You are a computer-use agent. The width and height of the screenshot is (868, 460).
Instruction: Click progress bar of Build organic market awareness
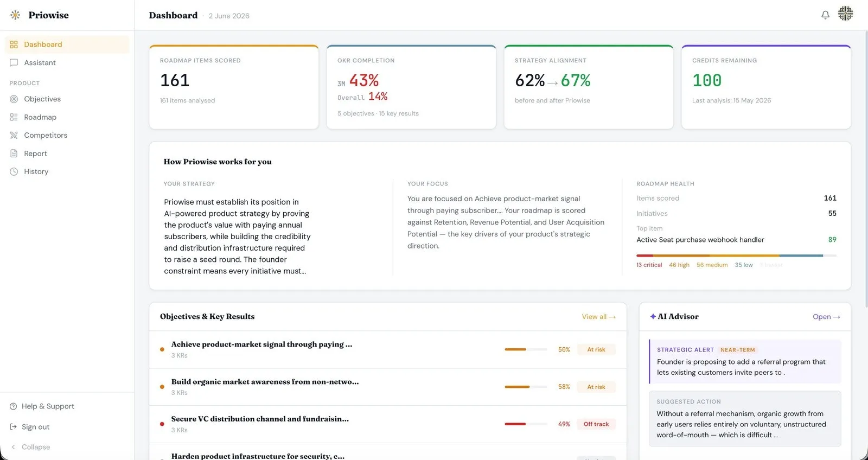(x=526, y=387)
